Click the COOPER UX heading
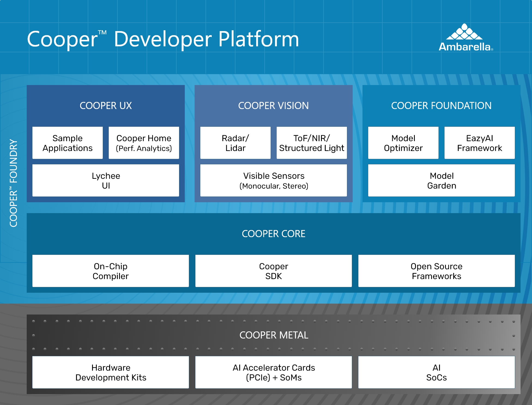The image size is (532, 405). click(x=106, y=106)
